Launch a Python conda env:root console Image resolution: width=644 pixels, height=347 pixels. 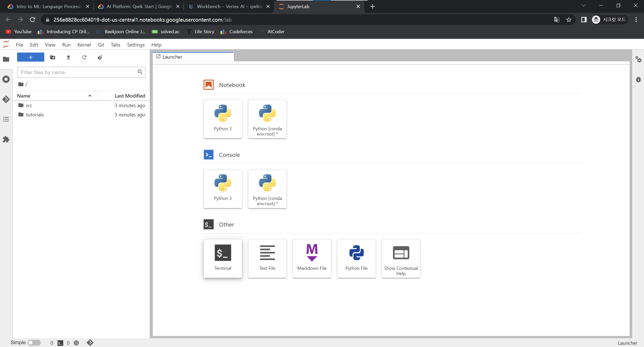267,189
